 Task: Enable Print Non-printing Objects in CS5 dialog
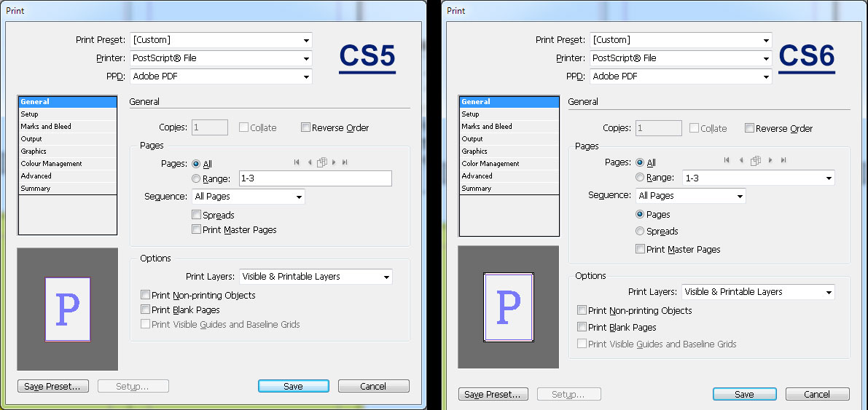tap(146, 295)
